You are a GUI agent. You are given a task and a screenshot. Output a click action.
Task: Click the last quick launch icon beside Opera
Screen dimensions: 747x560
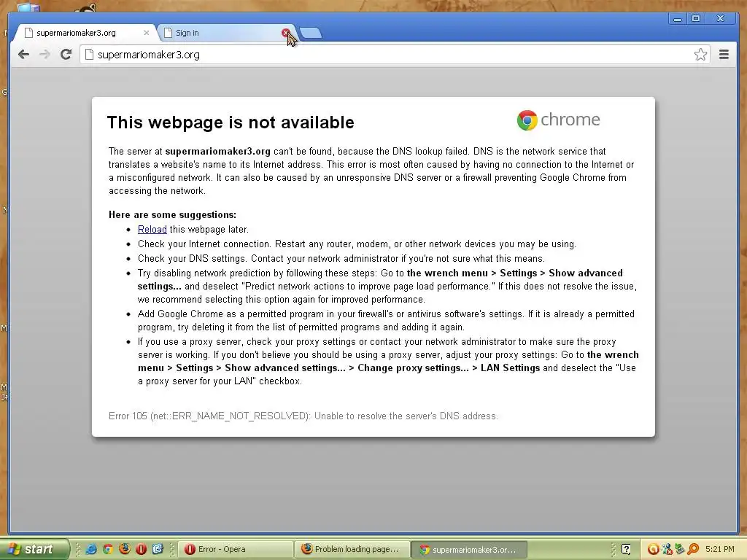pos(158,549)
